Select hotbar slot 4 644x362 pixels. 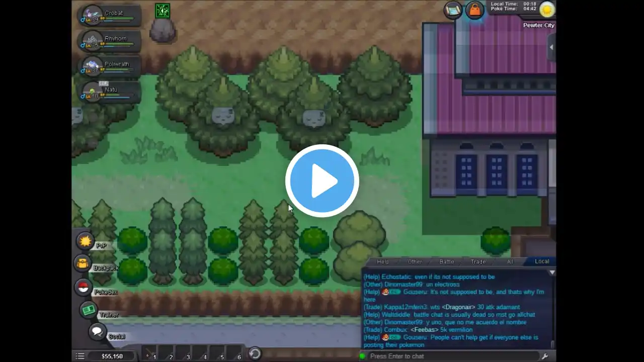(x=200, y=353)
